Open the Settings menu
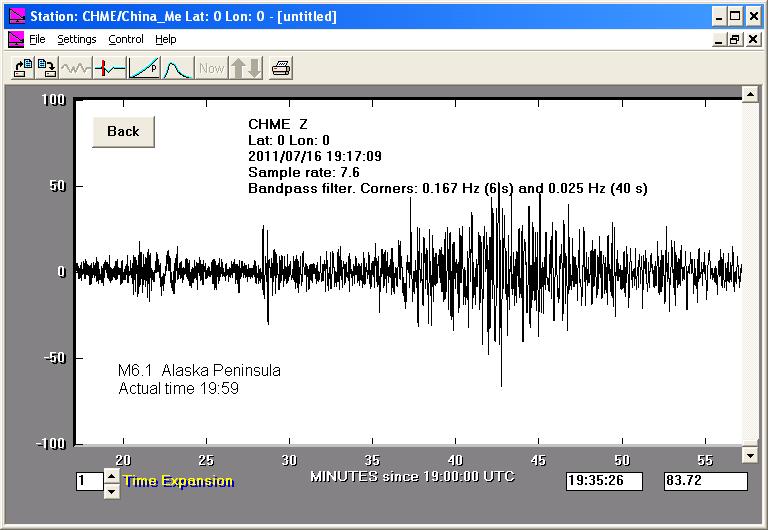The width and height of the screenshot is (768, 530). 76,39
